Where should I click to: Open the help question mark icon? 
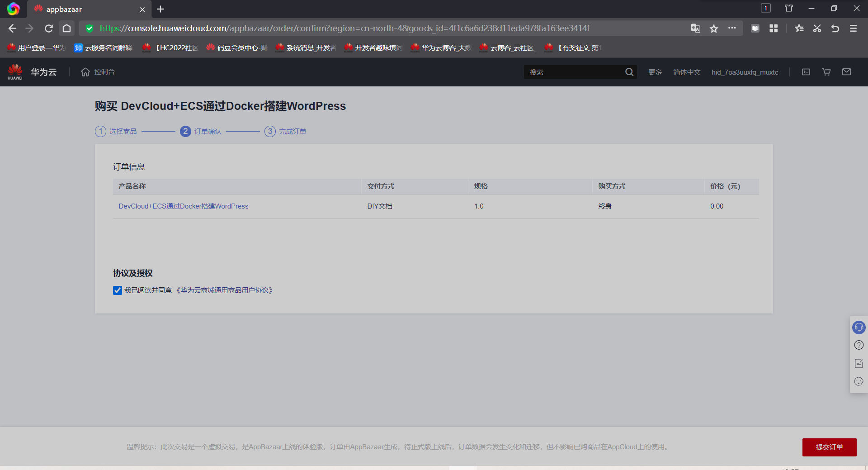pos(859,345)
